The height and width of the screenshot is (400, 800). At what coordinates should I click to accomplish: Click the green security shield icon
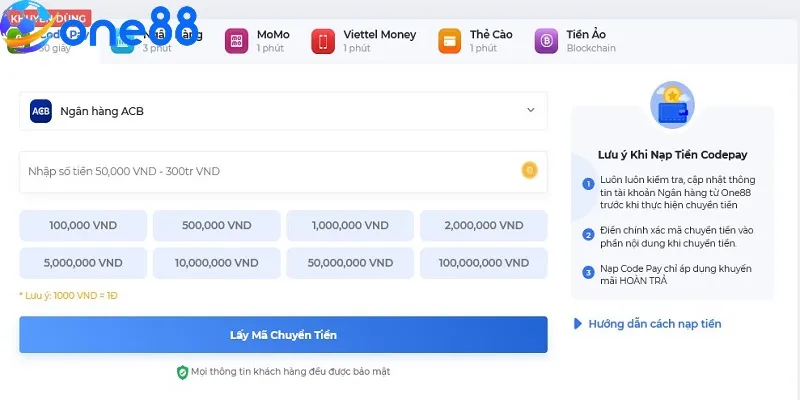coord(182,372)
